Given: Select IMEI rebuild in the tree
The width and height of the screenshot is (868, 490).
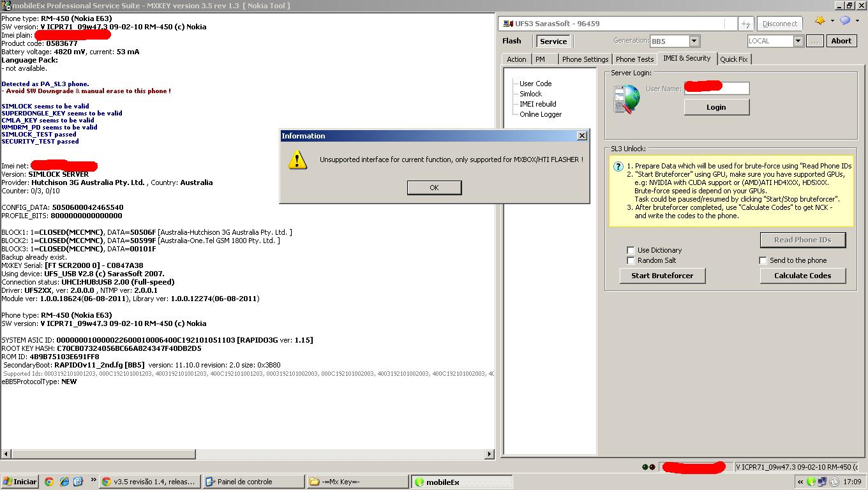Looking at the screenshot, I should coord(537,104).
